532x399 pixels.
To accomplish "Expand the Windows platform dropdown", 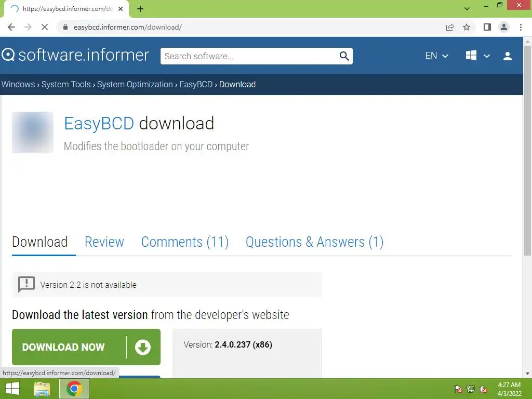I will point(477,56).
